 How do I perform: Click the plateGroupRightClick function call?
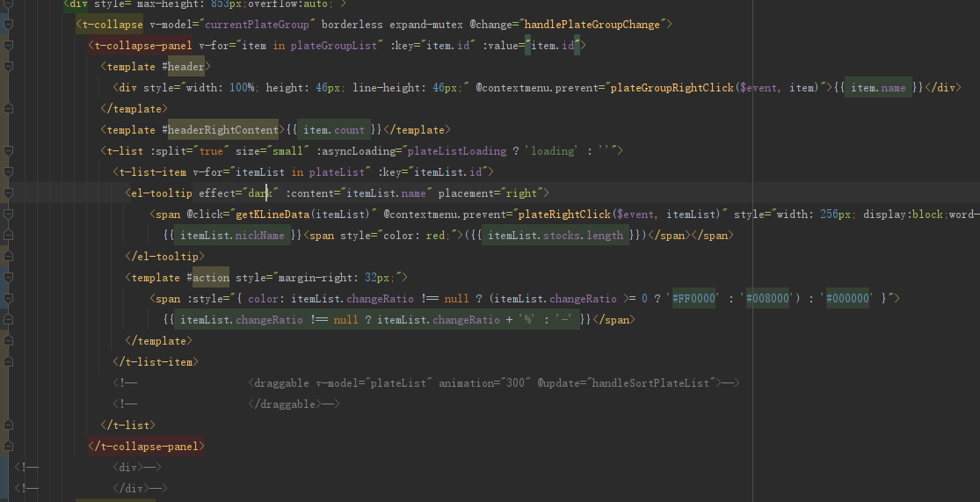[x=671, y=88]
